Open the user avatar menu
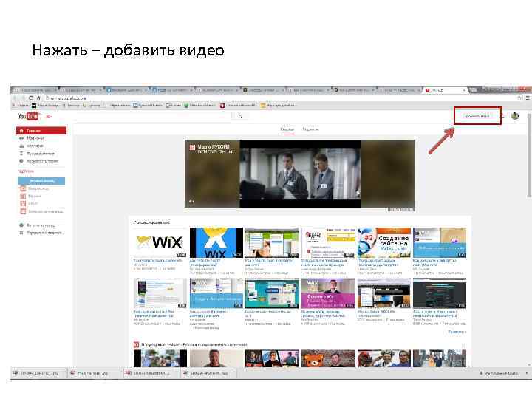 515,116
